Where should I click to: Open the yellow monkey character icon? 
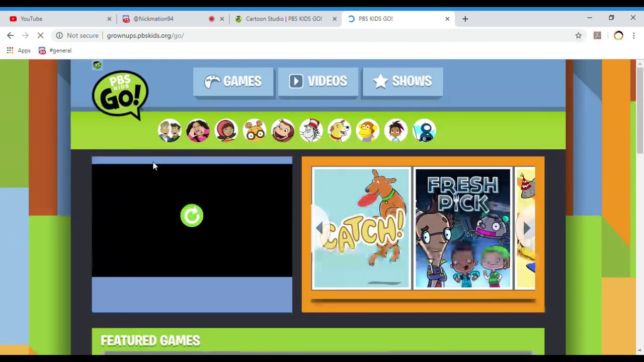(367, 131)
